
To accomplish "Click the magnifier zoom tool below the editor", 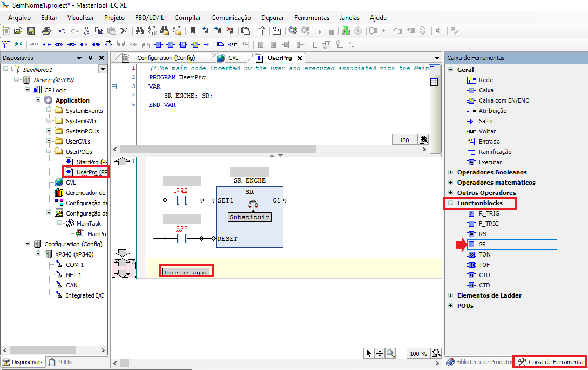I will coord(390,353).
